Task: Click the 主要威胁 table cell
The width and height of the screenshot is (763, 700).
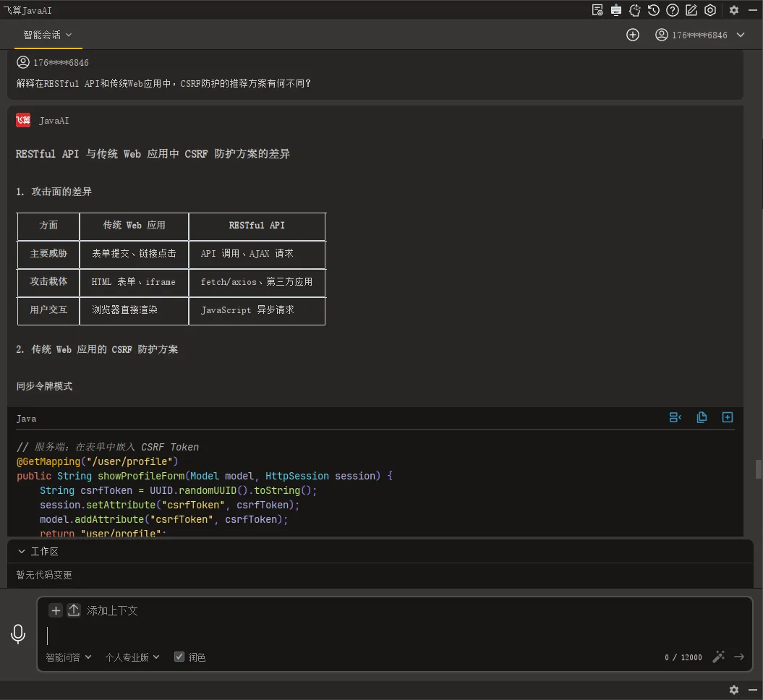Action: coord(48,253)
